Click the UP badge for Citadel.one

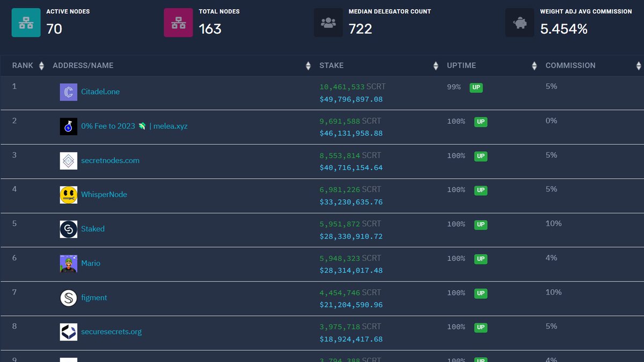[x=476, y=87]
